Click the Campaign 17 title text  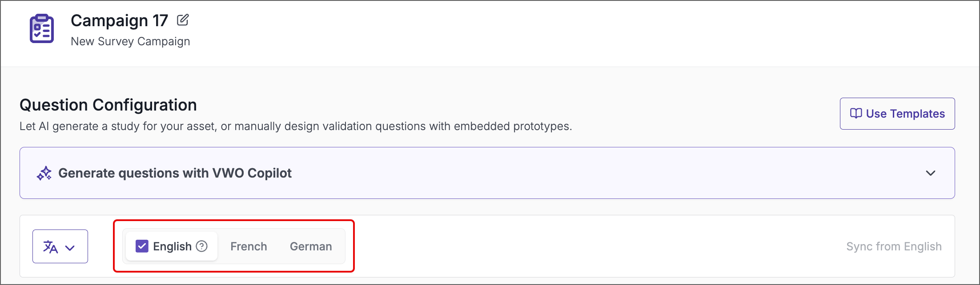pos(119,20)
